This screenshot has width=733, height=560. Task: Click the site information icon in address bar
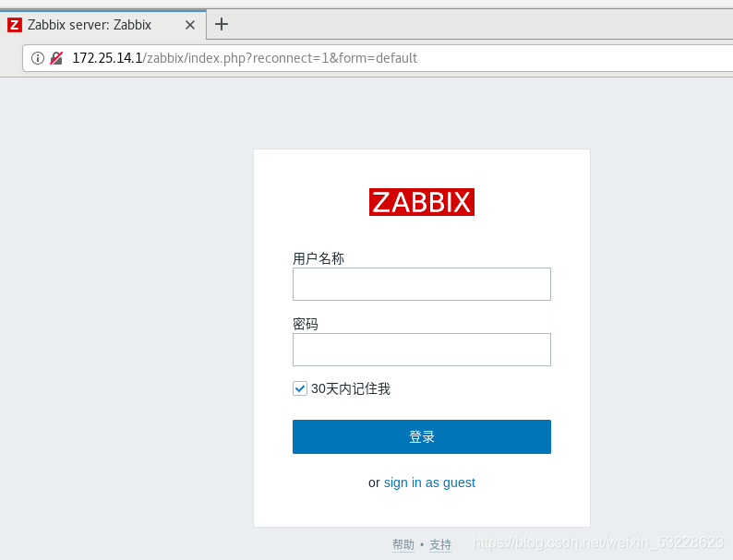(38, 58)
